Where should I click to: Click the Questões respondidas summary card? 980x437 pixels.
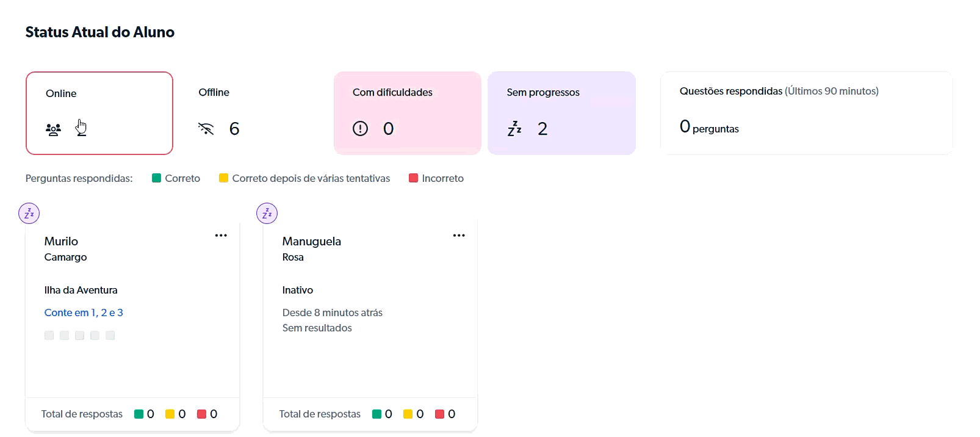click(806, 113)
